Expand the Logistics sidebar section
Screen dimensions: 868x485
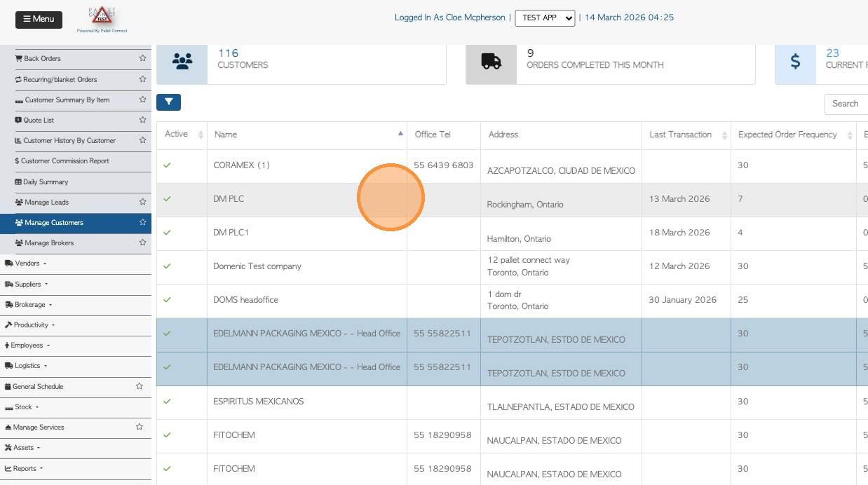tap(27, 366)
